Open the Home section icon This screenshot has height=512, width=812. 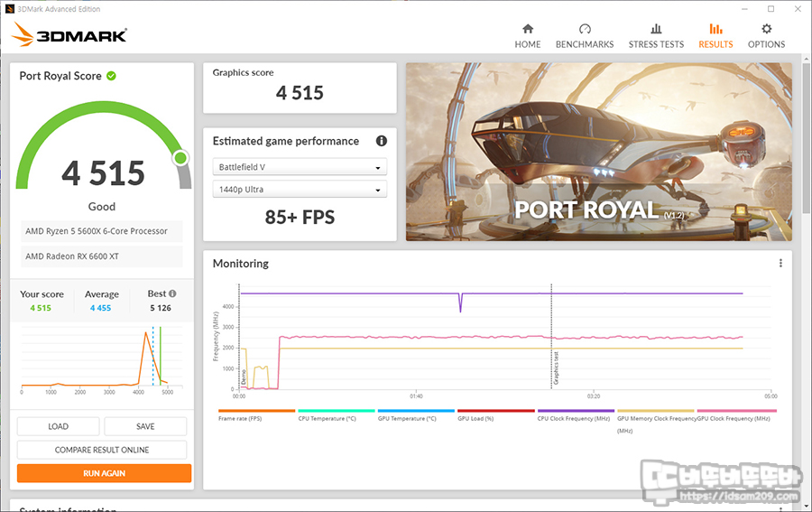[x=528, y=29]
